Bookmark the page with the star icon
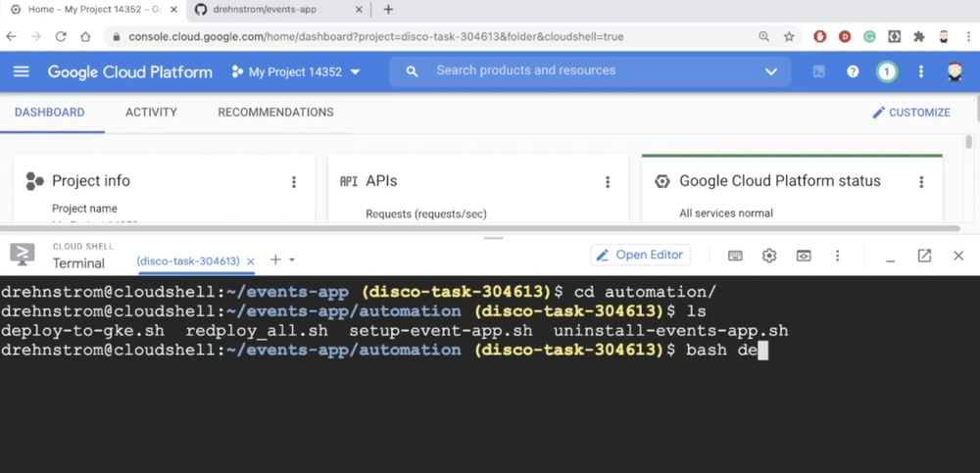980x473 pixels. (789, 37)
